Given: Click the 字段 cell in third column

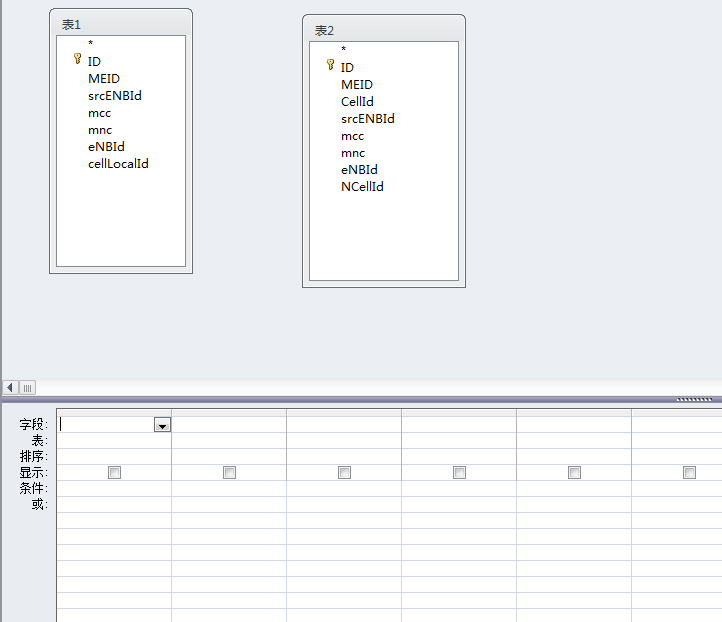Looking at the screenshot, I should pos(344,424).
